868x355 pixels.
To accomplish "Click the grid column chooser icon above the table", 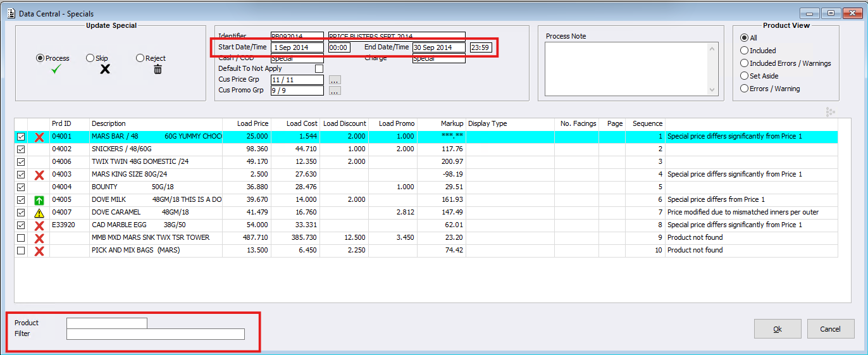I will point(831,112).
